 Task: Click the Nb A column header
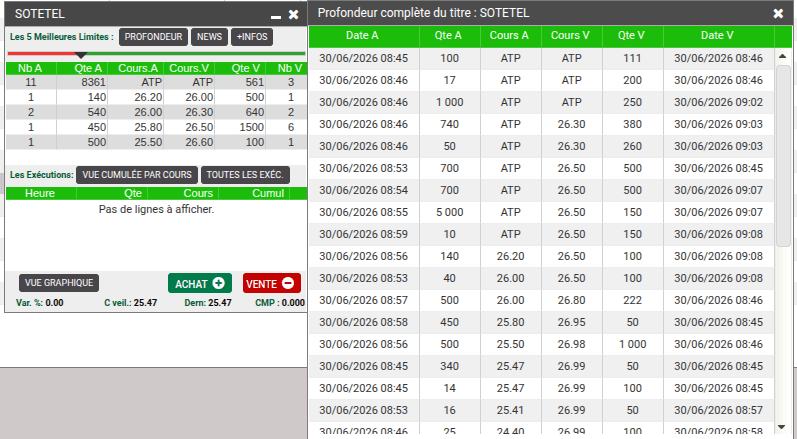(30, 69)
